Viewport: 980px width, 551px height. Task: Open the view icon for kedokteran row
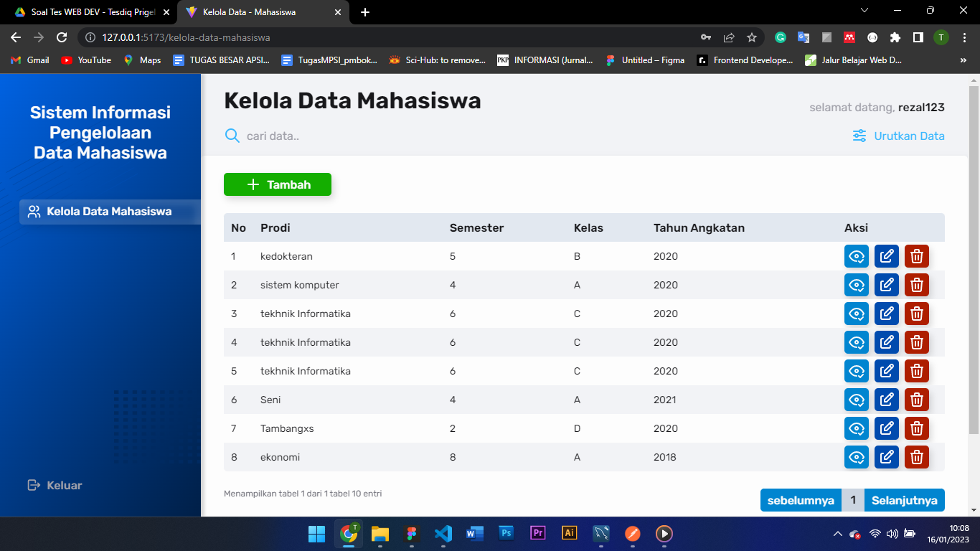[x=857, y=256]
